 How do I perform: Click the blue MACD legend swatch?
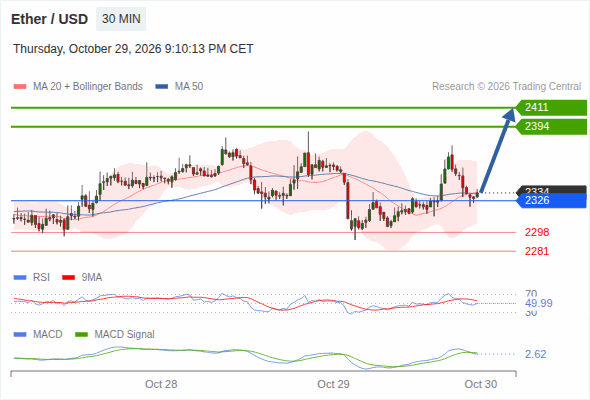[x=20, y=335]
